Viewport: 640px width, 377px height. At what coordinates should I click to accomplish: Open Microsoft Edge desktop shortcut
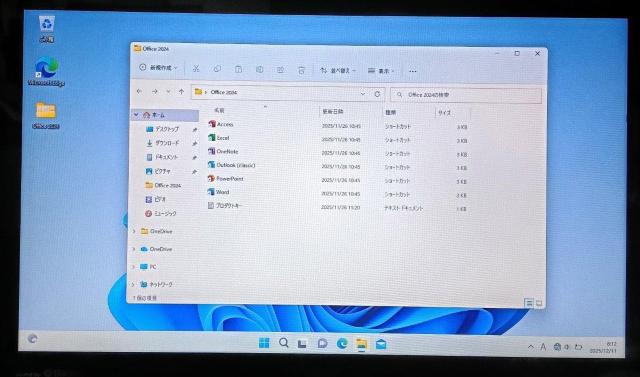pyautogui.click(x=46, y=71)
